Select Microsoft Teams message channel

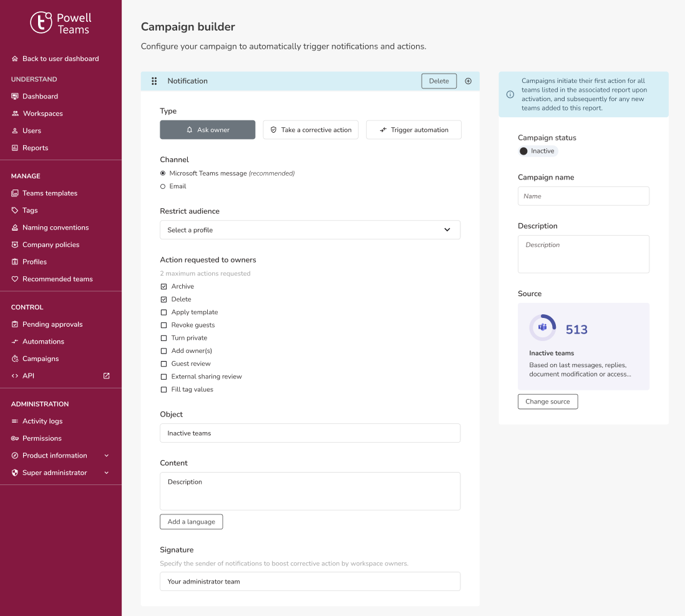pyautogui.click(x=163, y=173)
